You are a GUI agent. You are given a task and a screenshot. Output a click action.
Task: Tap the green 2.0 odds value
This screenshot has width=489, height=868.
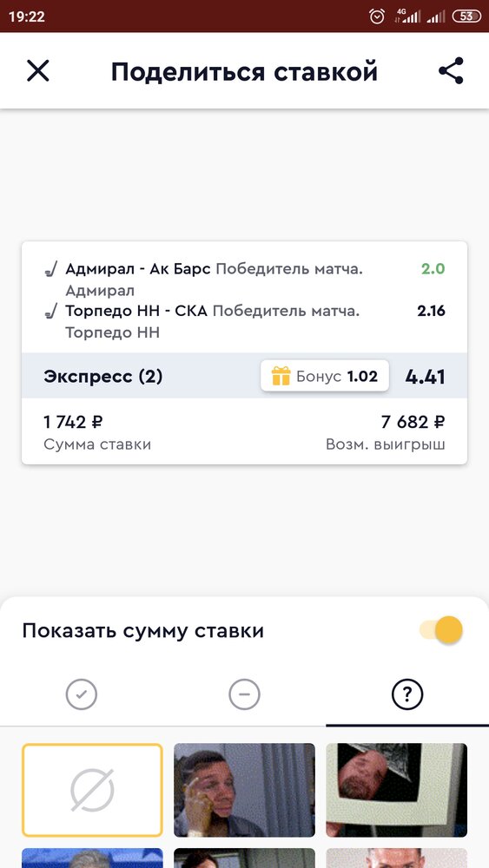tap(433, 269)
